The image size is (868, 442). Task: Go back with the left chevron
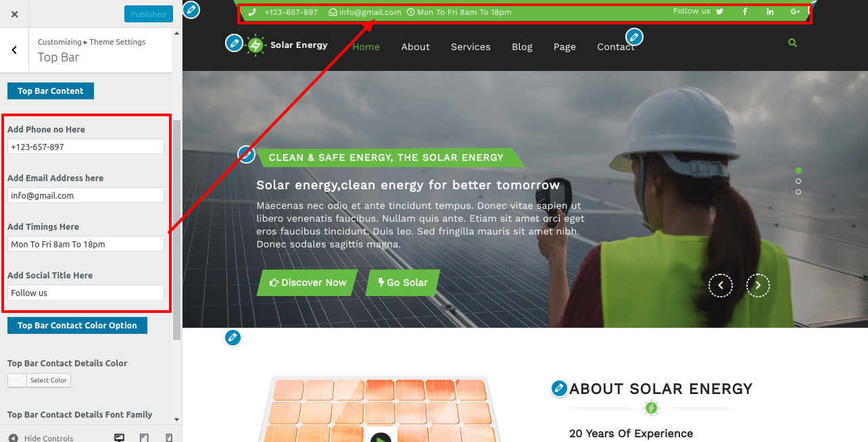[x=14, y=50]
